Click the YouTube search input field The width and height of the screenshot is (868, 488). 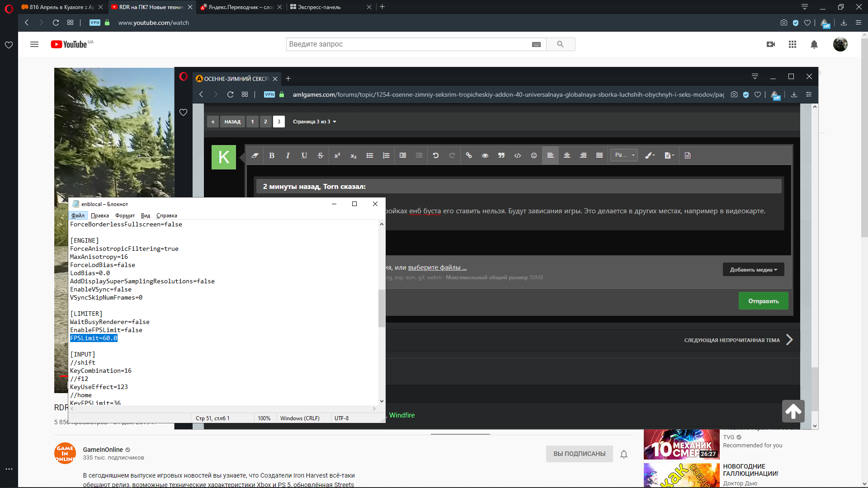click(x=407, y=44)
